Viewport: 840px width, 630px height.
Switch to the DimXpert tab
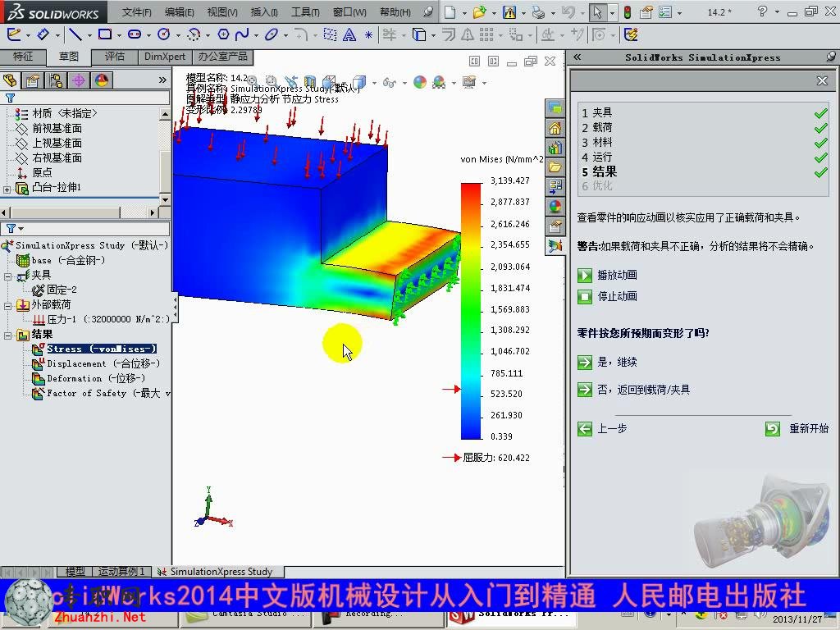[x=164, y=57]
